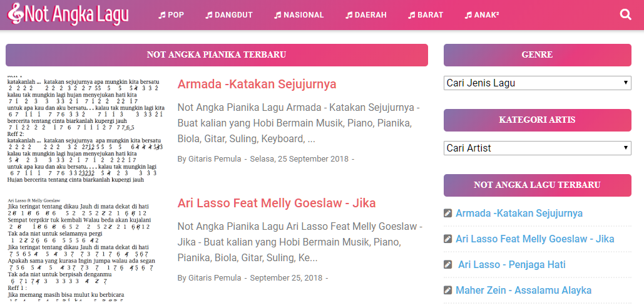Click the arrow of the Cari Artist select box

pyautogui.click(x=625, y=148)
